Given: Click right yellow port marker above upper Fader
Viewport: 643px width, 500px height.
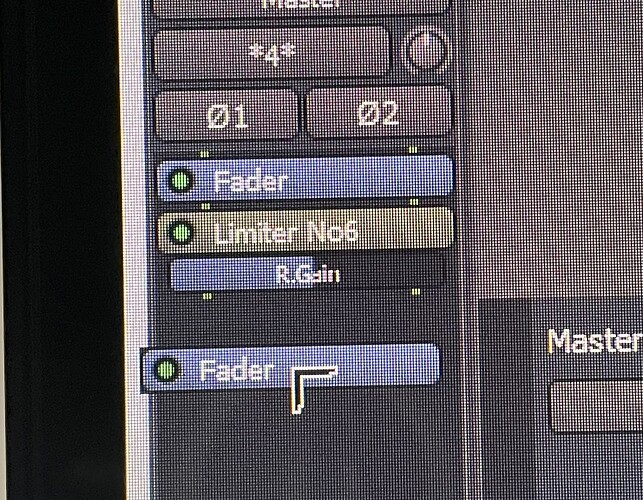Looking at the screenshot, I should click(413, 150).
